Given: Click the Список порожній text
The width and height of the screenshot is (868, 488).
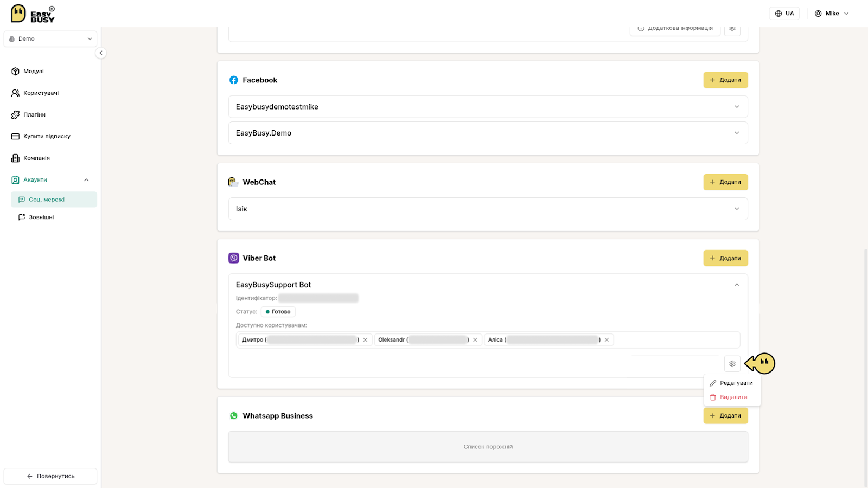Looking at the screenshot, I should (488, 447).
